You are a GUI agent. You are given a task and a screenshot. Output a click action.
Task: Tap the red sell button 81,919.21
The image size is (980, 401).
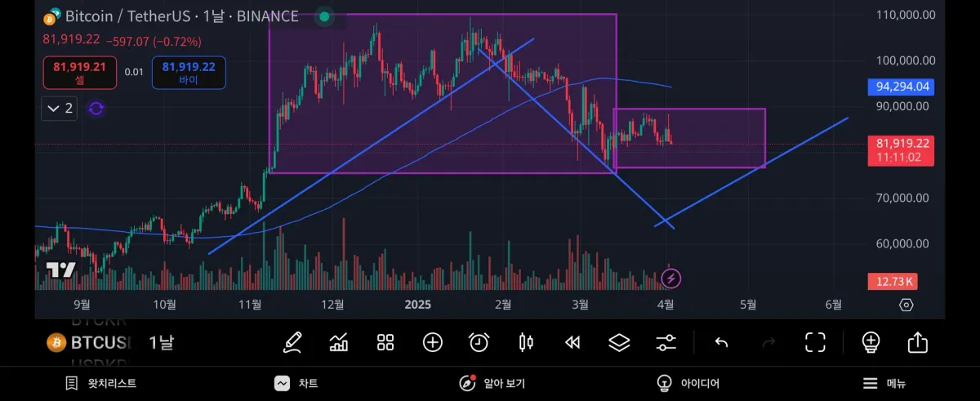(80, 73)
